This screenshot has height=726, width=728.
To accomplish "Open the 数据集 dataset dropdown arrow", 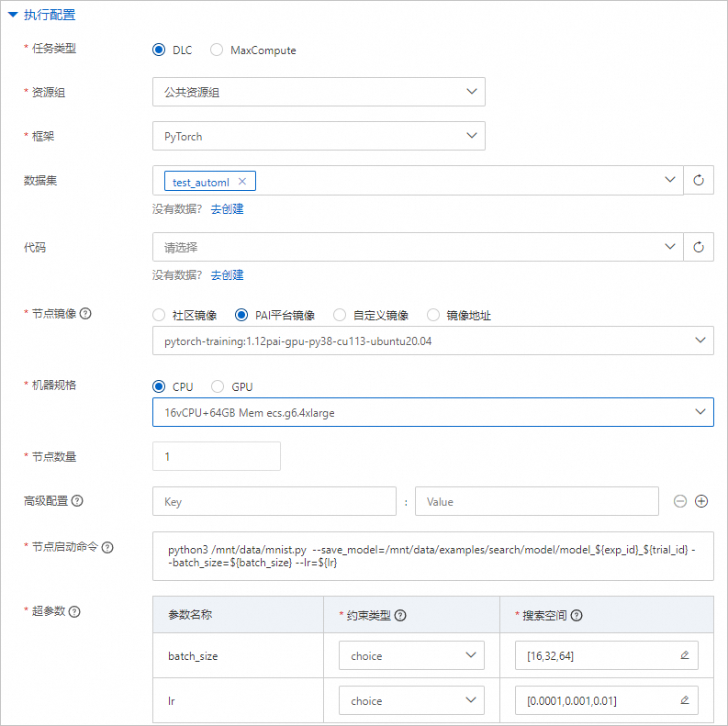I will point(669,180).
